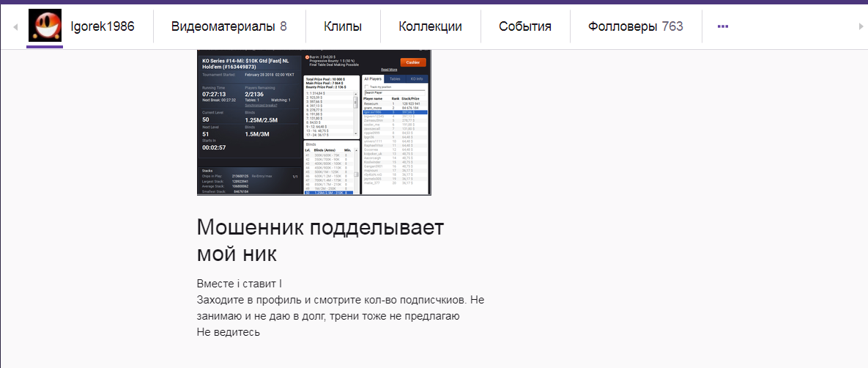View the Фолловеры 763 tab
The image size is (868, 368).
coord(636,26)
